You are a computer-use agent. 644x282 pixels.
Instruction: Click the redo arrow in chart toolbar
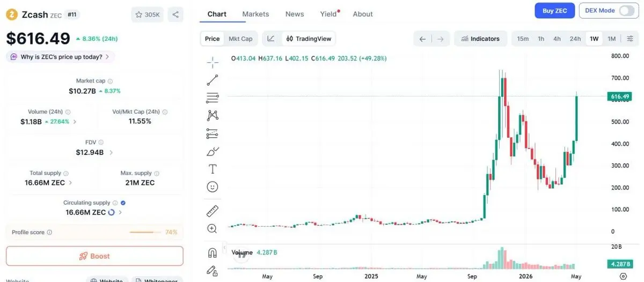(441, 39)
